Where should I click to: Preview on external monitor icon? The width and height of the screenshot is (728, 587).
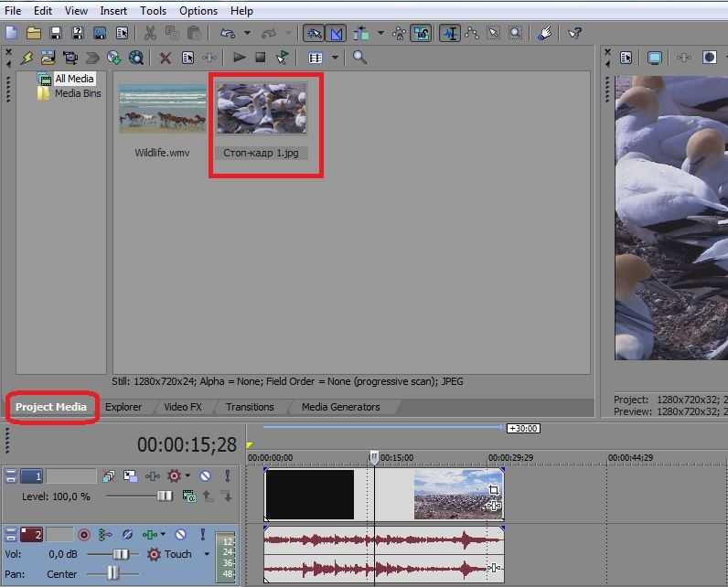(654, 58)
